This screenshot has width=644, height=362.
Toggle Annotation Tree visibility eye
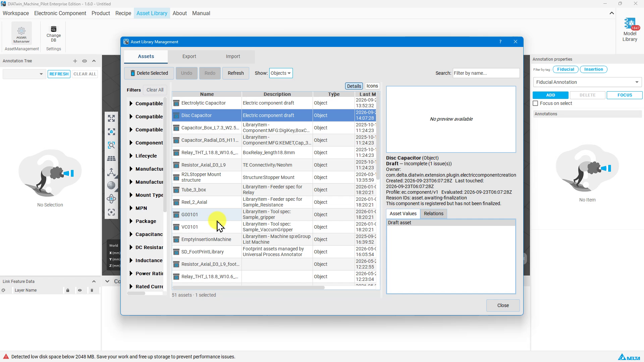[85, 61]
